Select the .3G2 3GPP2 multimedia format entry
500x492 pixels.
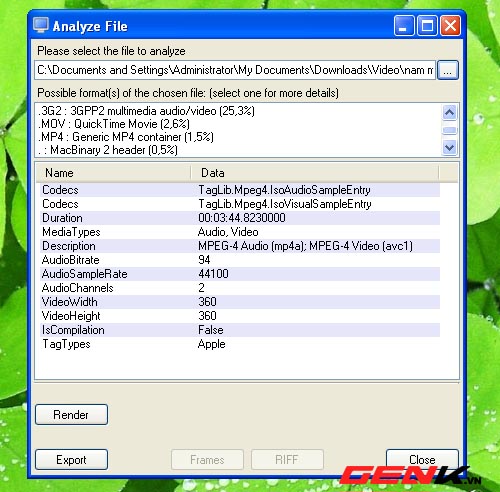click(x=146, y=111)
